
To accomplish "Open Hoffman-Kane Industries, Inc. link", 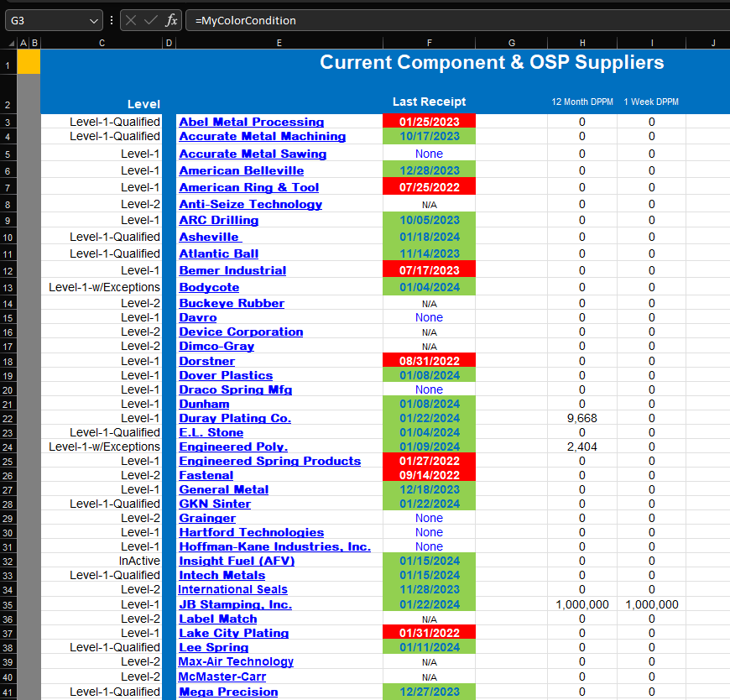I will (x=275, y=546).
